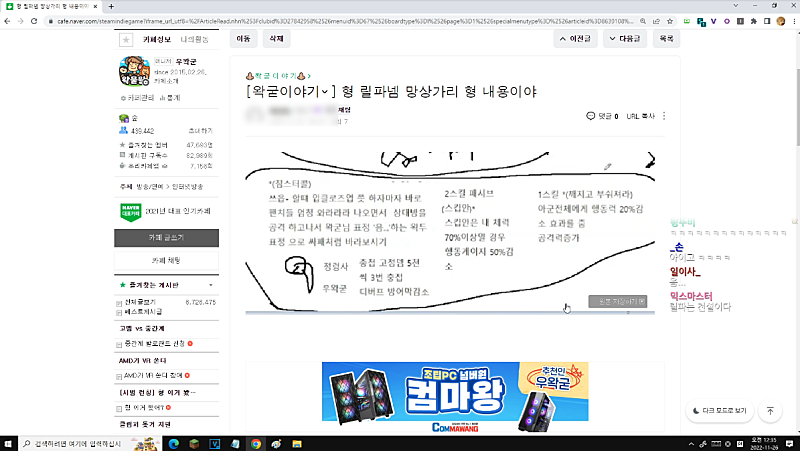
Task: Switch to the 나의활동 tab
Action: (x=194, y=39)
